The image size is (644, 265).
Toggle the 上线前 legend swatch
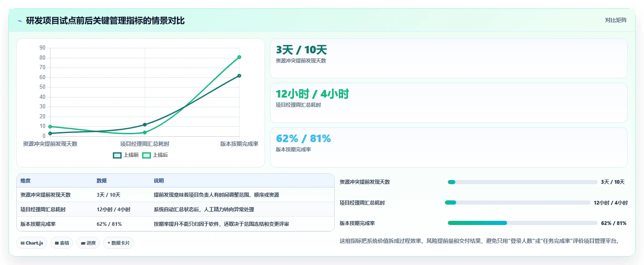[117, 155]
